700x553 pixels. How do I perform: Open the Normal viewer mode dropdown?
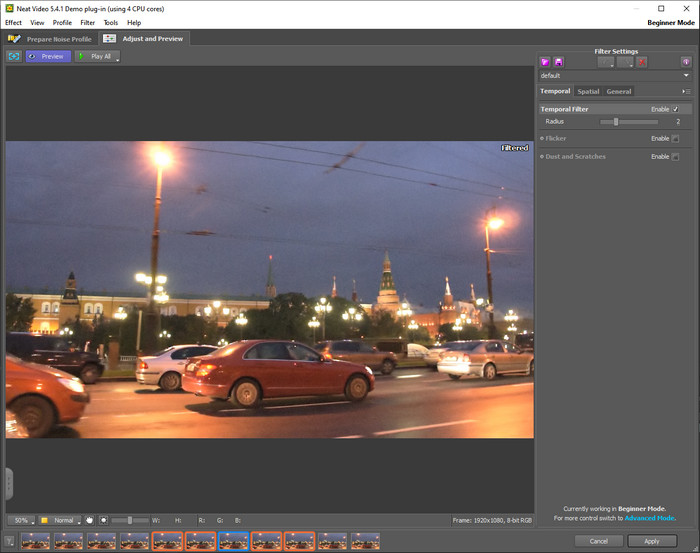click(60, 520)
